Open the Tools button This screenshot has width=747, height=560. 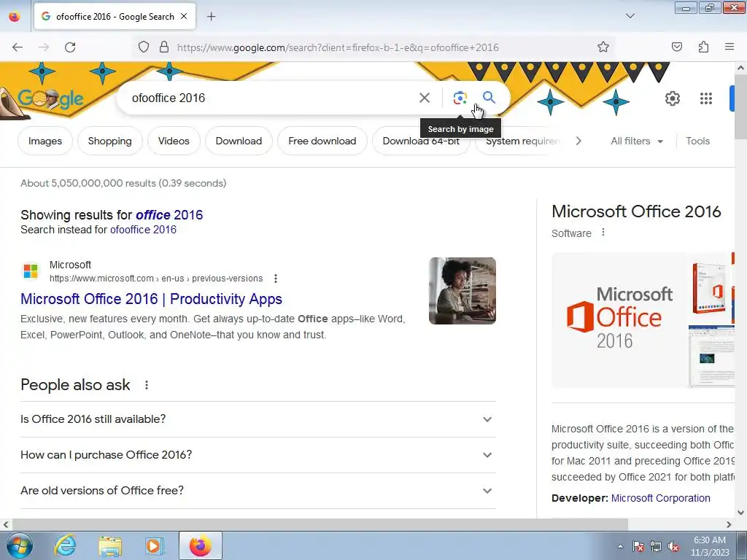click(698, 141)
